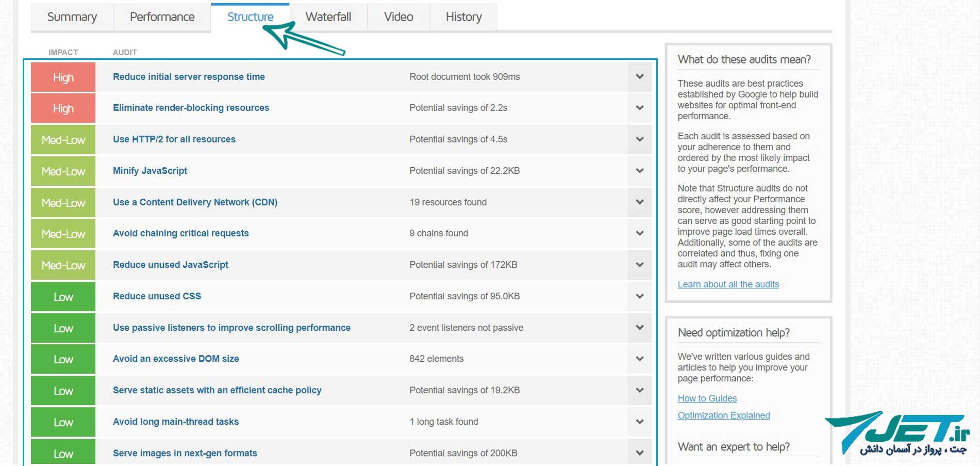
Task: Click High badge for render-blocking resources
Action: pyautogui.click(x=63, y=108)
